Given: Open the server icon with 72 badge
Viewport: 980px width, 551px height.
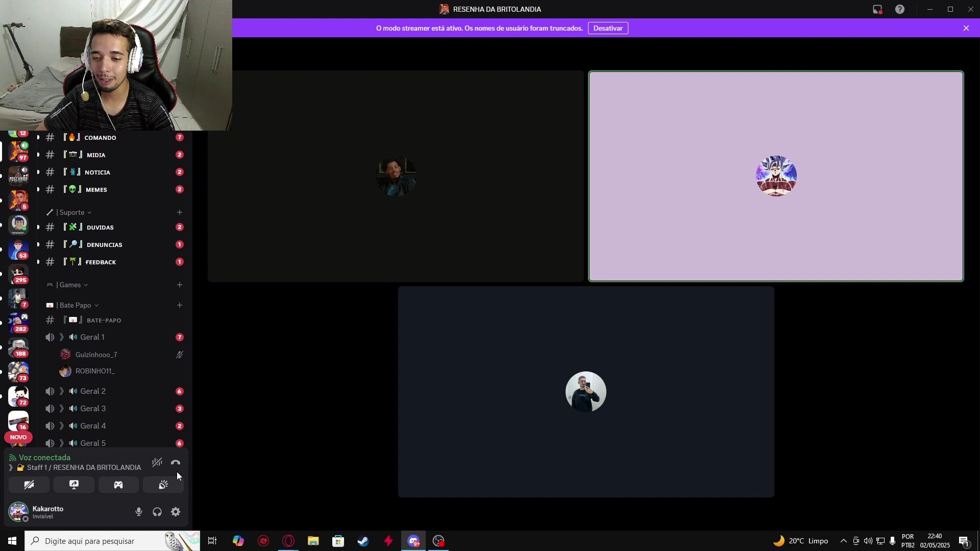Looking at the screenshot, I should click(18, 396).
